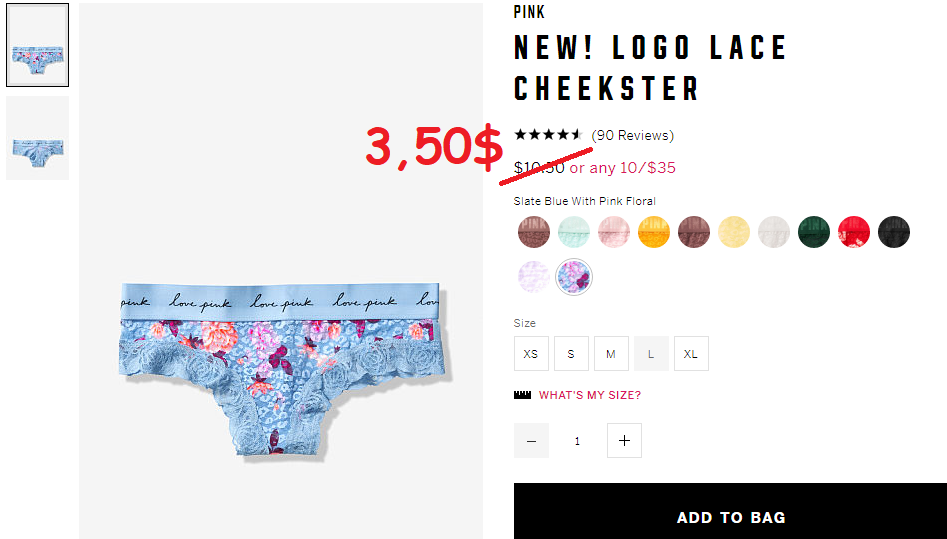The image size is (947, 539).
Task: Select size XS
Action: (531, 353)
